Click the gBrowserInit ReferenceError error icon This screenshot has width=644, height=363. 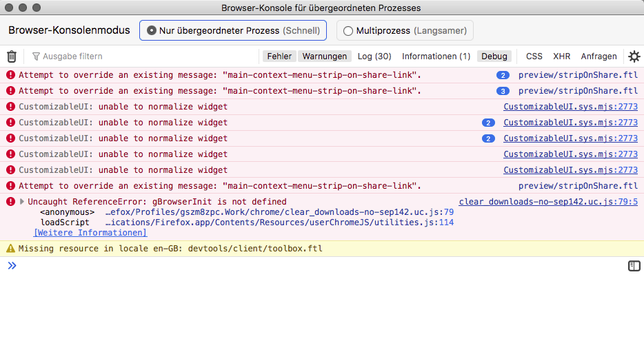coord(10,202)
